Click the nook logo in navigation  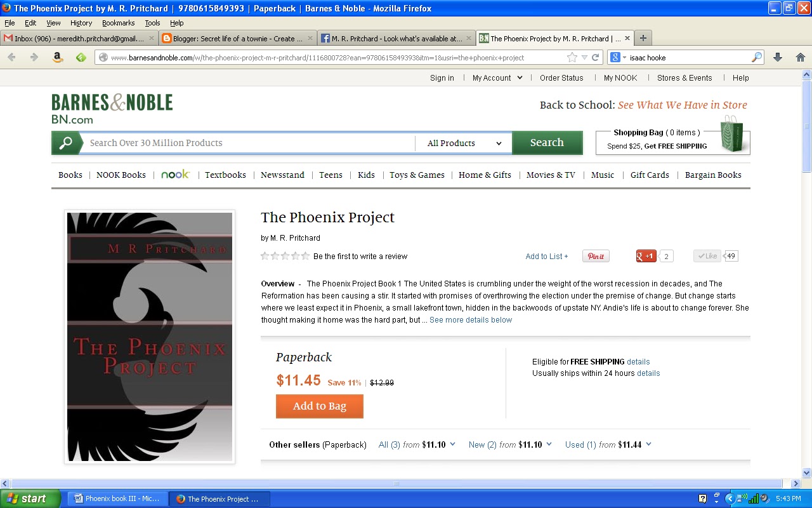click(175, 175)
